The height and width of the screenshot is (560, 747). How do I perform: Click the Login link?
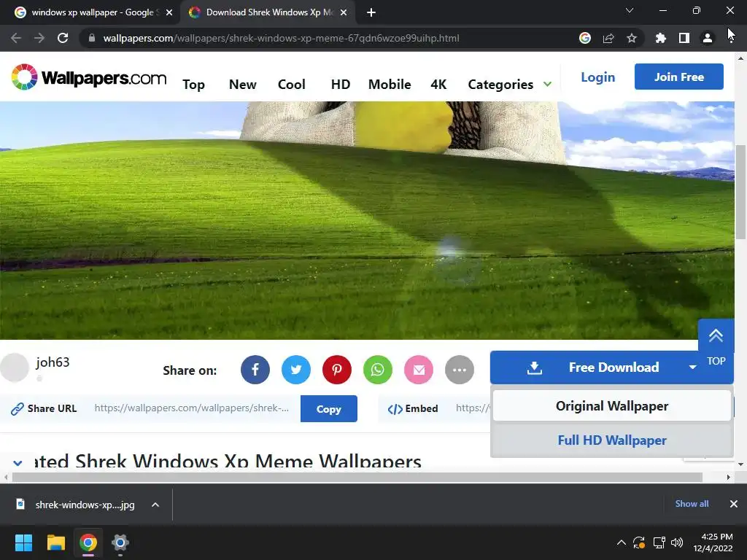point(597,77)
